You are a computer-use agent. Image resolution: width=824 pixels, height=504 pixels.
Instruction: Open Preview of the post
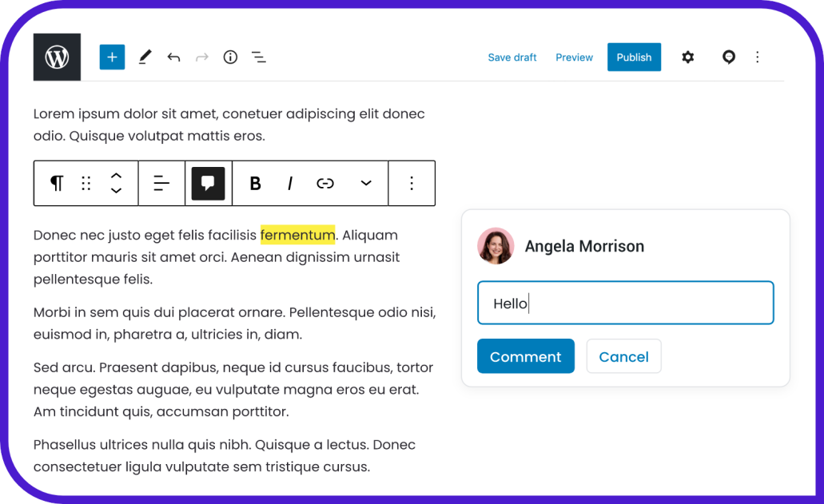tap(574, 58)
